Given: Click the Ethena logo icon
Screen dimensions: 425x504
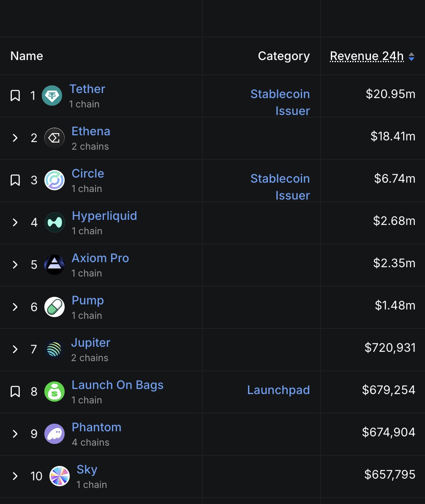Looking at the screenshot, I should [x=54, y=138].
